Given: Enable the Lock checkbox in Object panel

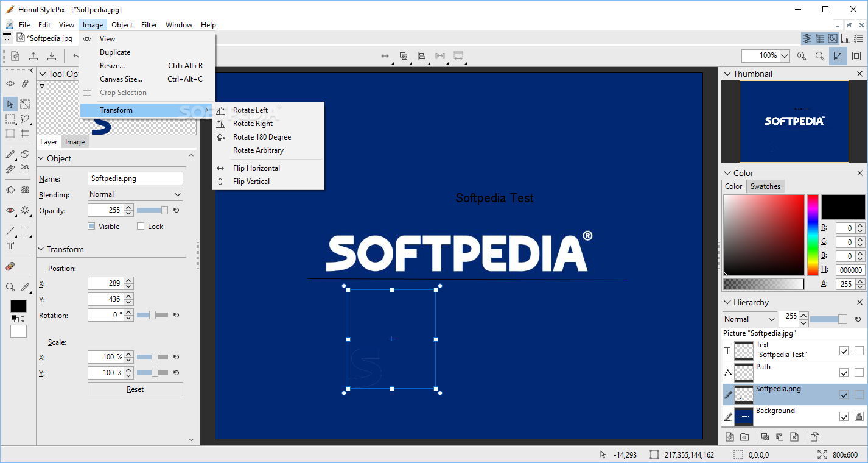Looking at the screenshot, I should click(141, 226).
